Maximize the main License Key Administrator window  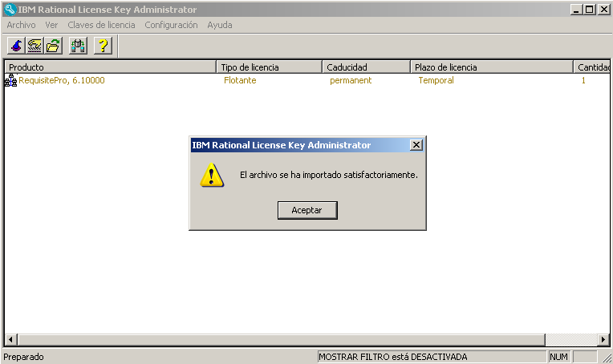coord(589,10)
